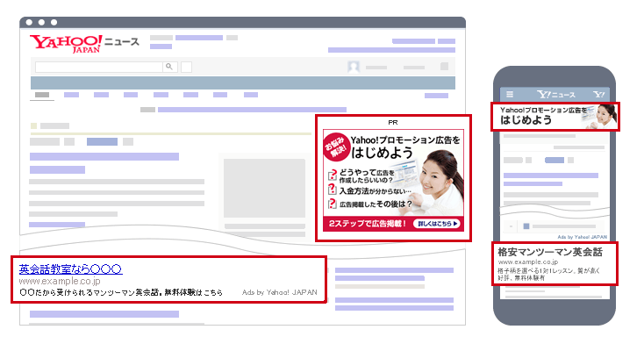Click the mobile Y! icon at header right

[599, 95]
